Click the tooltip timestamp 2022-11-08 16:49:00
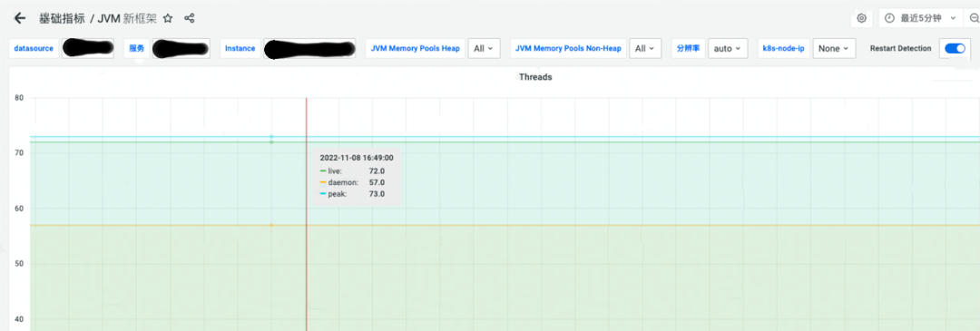The width and height of the screenshot is (980, 331). (357, 158)
